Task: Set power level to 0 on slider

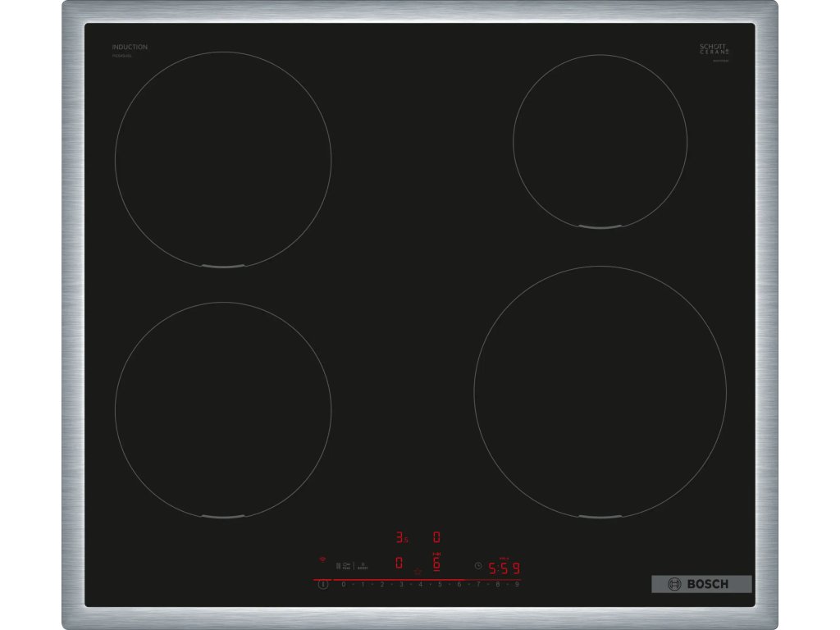Action: point(343,584)
